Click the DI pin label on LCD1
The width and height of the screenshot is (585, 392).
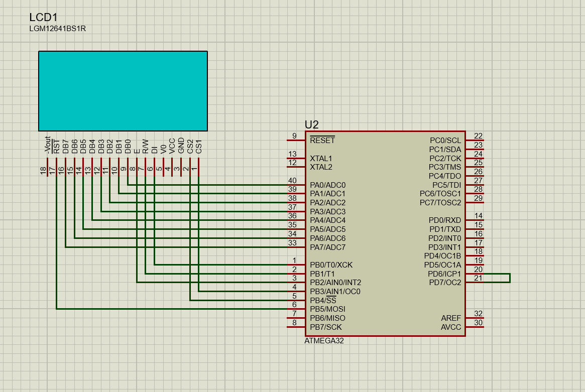tap(155, 150)
